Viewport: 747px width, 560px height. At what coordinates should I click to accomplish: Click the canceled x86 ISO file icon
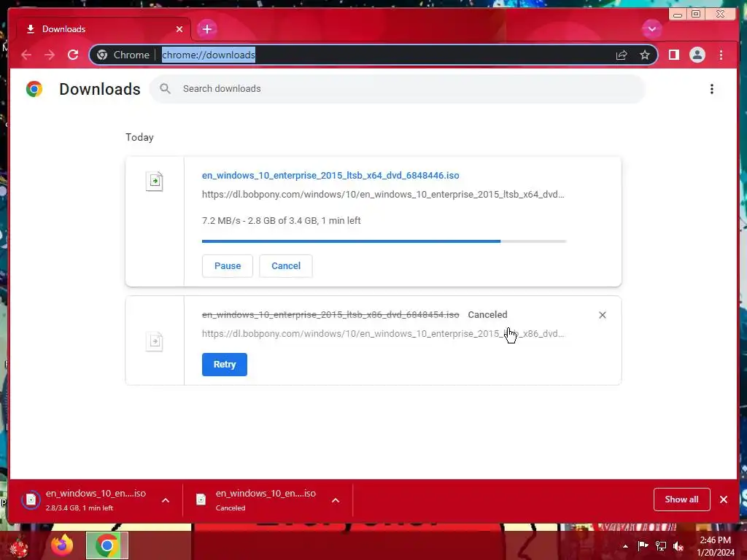click(x=155, y=341)
